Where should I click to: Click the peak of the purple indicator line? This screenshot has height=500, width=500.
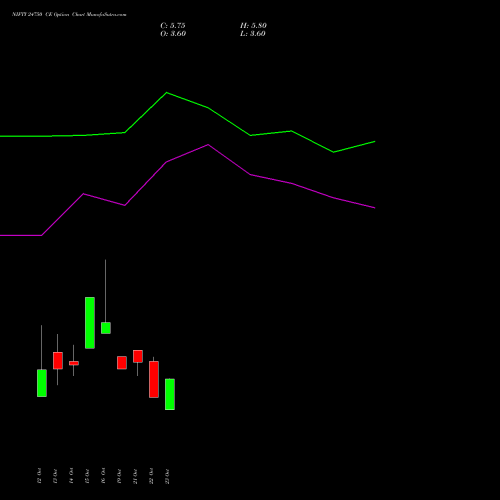click(208, 145)
